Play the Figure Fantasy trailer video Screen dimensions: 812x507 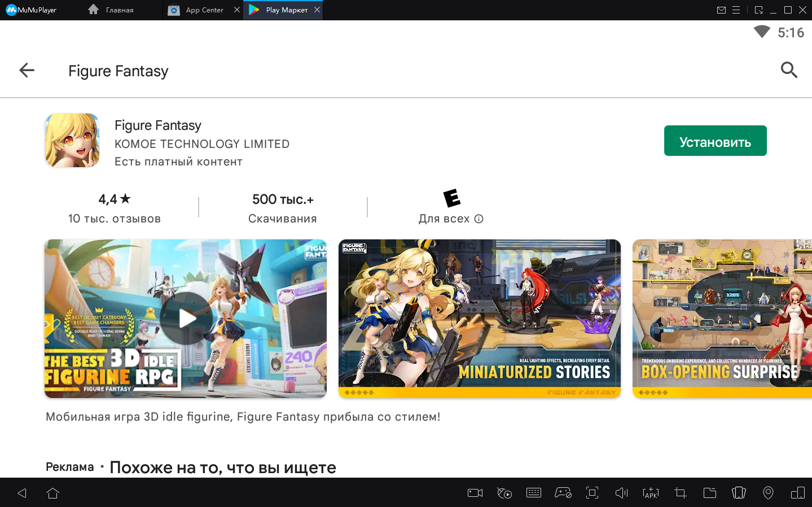pyautogui.click(x=186, y=318)
